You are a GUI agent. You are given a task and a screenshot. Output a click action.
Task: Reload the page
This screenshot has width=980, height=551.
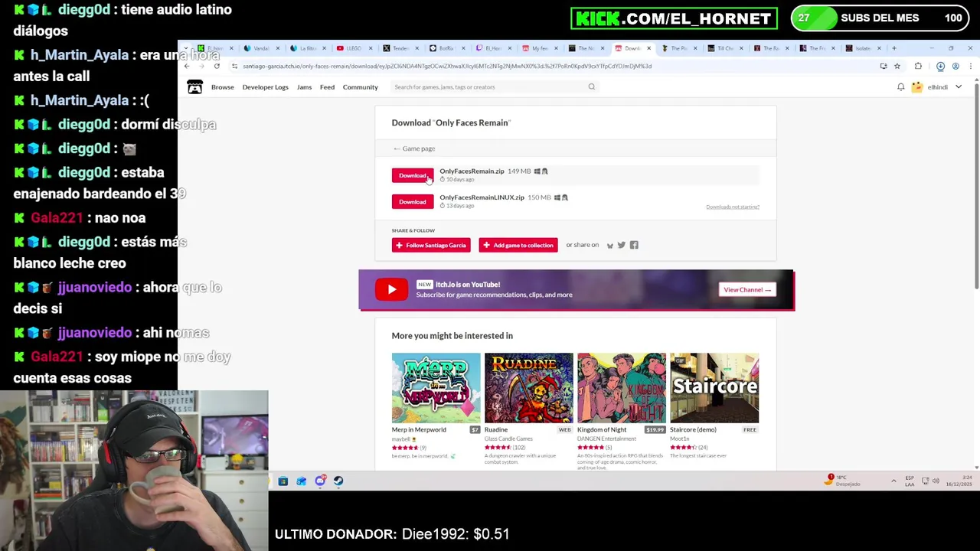coord(217,67)
